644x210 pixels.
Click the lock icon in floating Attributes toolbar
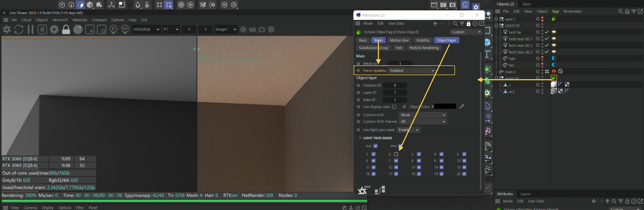[x=468, y=24]
